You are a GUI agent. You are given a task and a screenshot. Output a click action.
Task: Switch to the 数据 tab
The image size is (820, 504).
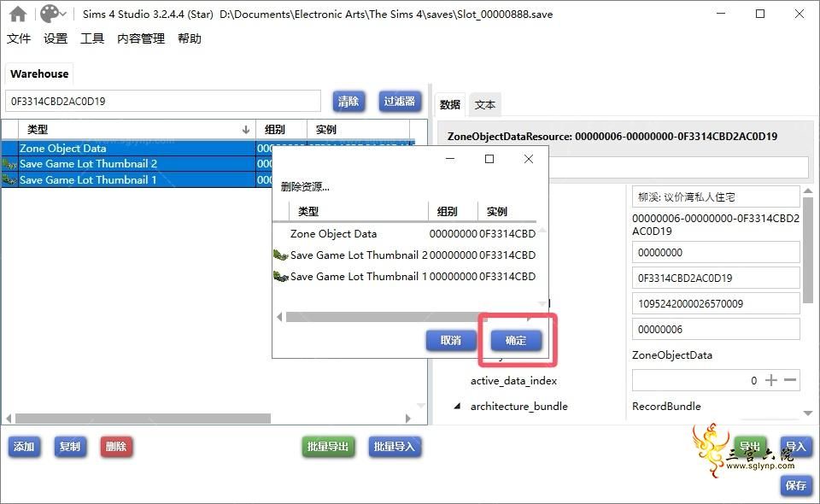pyautogui.click(x=450, y=104)
